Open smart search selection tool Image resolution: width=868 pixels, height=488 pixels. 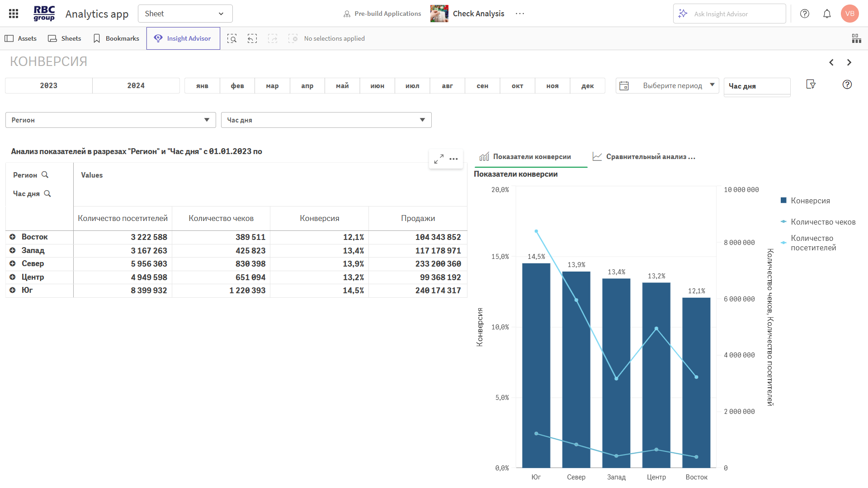(232, 38)
